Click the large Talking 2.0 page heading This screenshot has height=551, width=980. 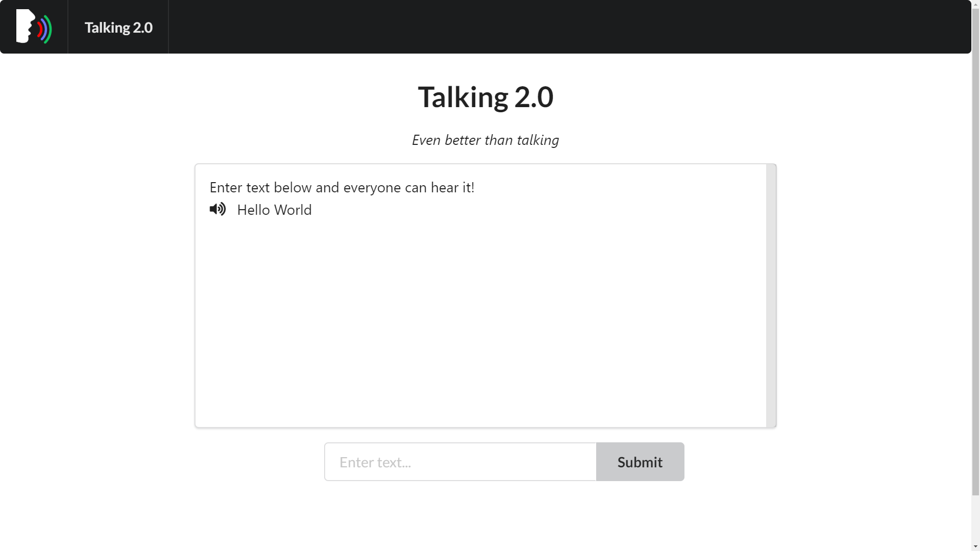[x=485, y=97]
